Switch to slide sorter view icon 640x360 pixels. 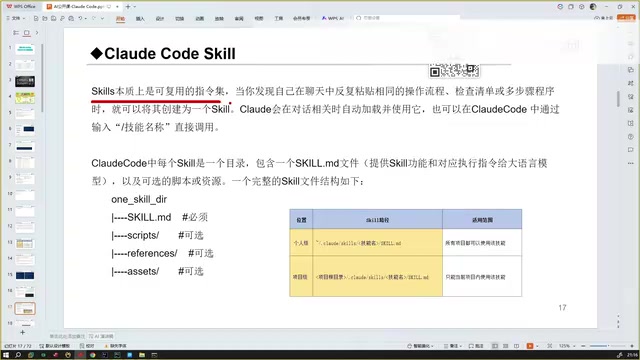[506, 346]
